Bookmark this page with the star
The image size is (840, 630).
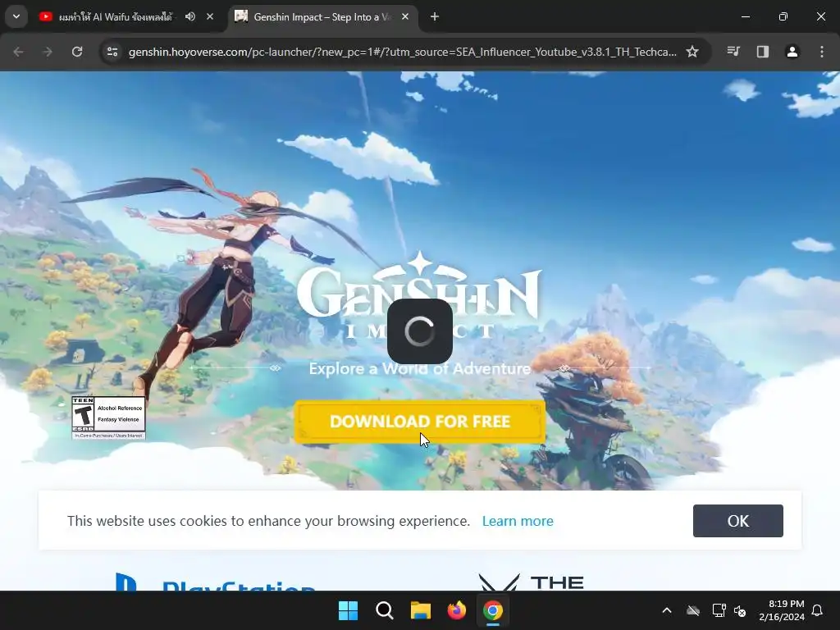692,52
